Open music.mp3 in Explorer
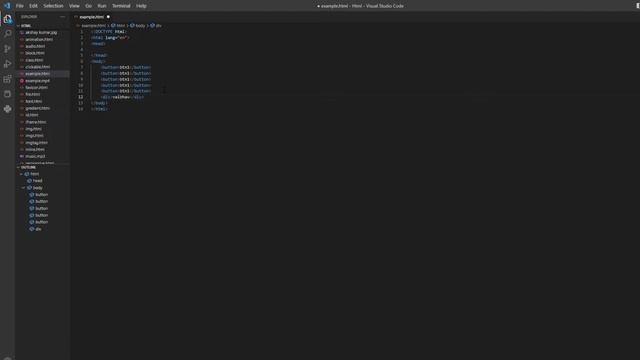This screenshot has width=640, height=360. [x=36, y=156]
